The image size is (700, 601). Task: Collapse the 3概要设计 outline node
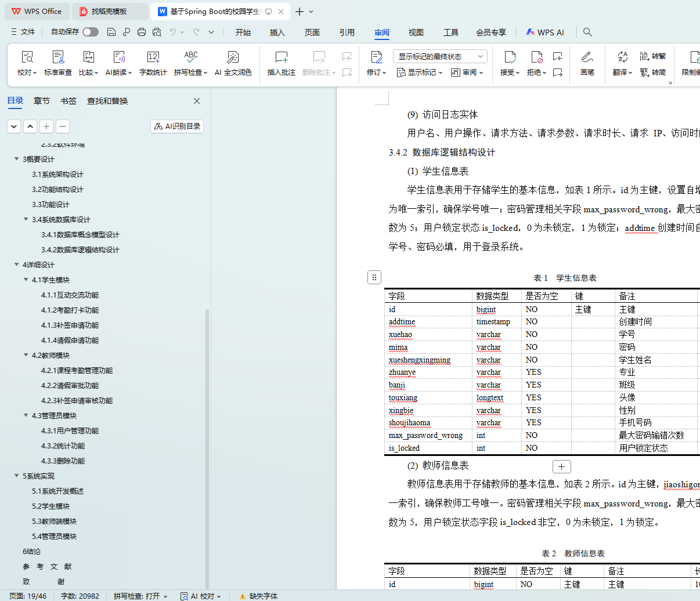[x=16, y=159]
